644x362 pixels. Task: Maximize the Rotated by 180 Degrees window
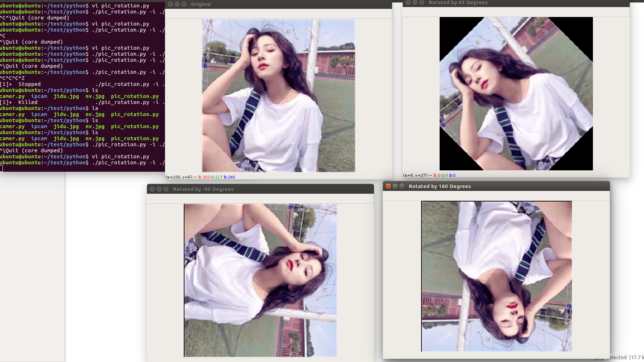coord(402,186)
